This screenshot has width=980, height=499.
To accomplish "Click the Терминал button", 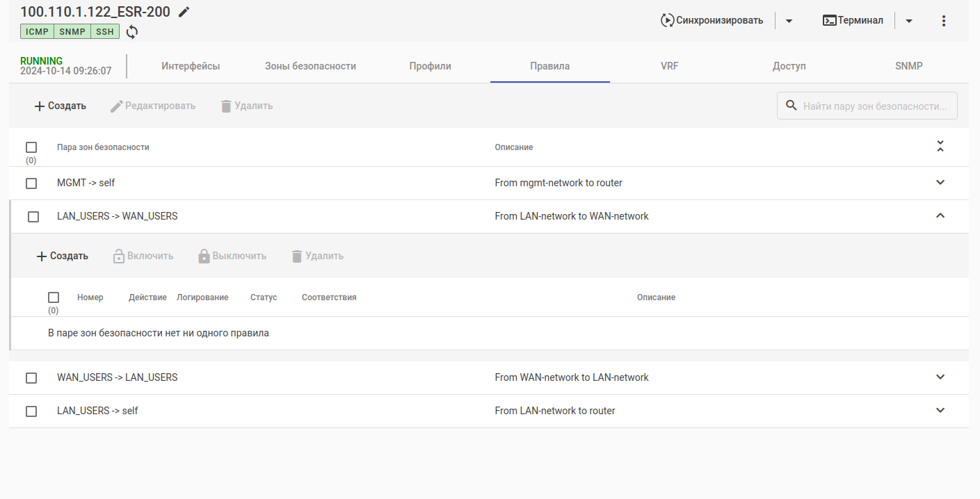I will (853, 21).
